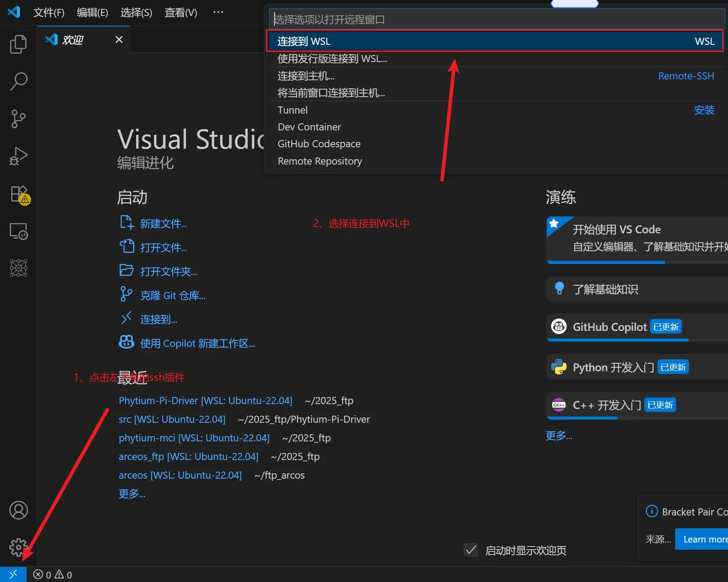Open the 文件(F) menu
The height and width of the screenshot is (582, 728).
(x=49, y=12)
